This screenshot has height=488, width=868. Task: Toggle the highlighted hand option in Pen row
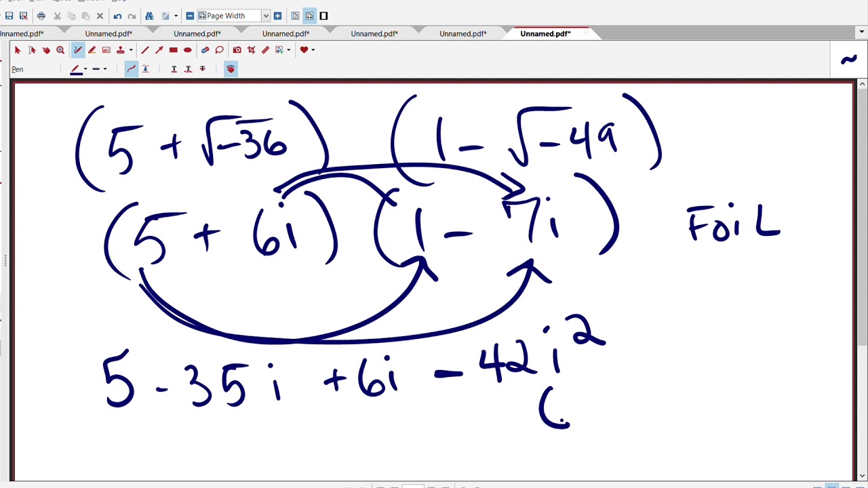point(231,69)
